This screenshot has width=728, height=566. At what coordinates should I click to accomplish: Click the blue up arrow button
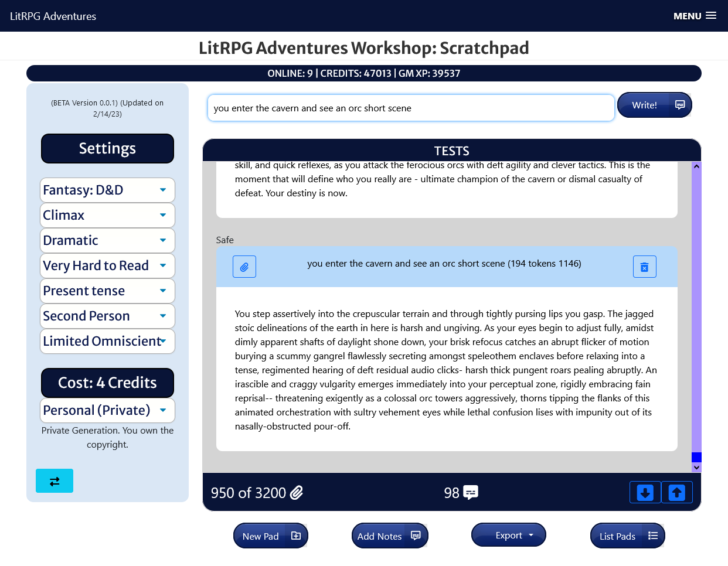coord(677,492)
